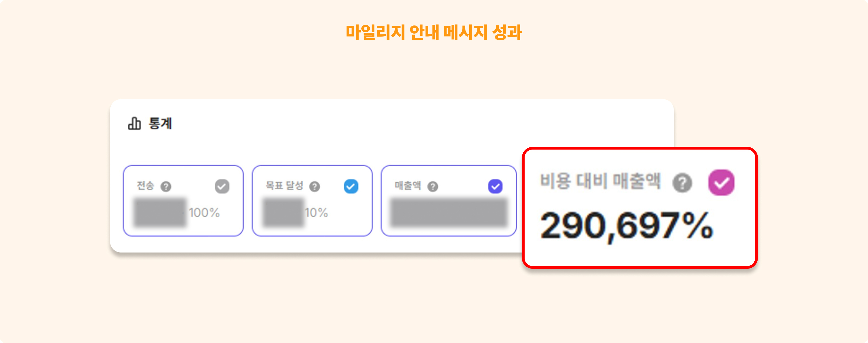Open help tooltip next to 전송
868x343 pixels.
pos(166,186)
